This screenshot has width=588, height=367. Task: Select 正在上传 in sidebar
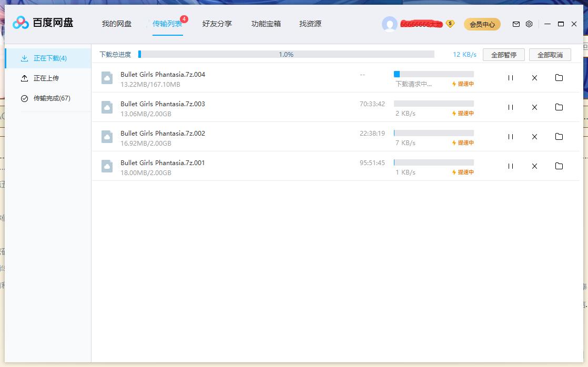click(48, 78)
